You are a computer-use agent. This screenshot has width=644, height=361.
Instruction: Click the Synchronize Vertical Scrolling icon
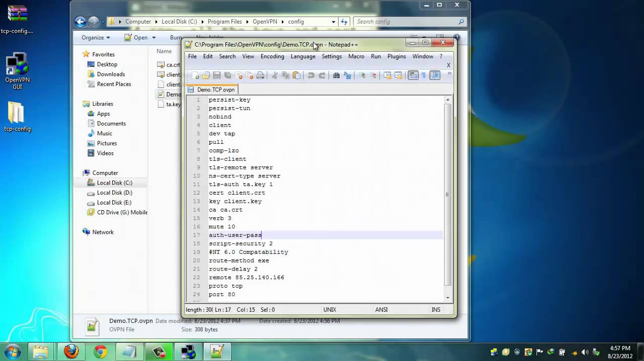[x=387, y=75]
